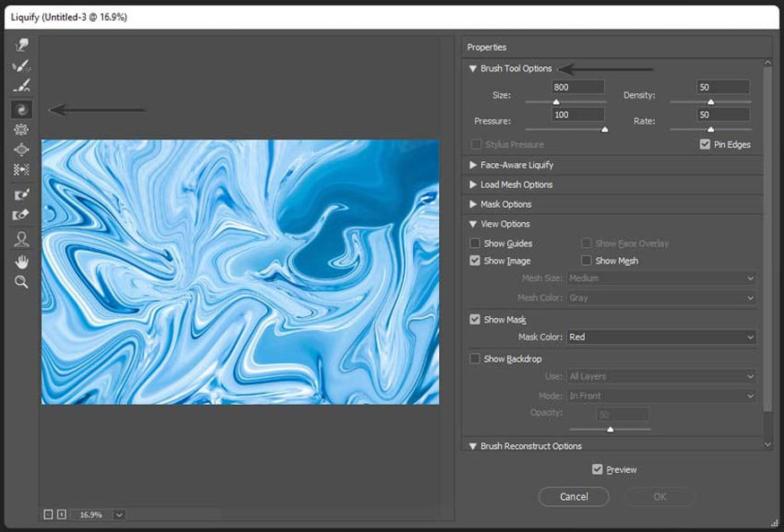
Task: Click the Properties panel header
Action: pos(617,47)
